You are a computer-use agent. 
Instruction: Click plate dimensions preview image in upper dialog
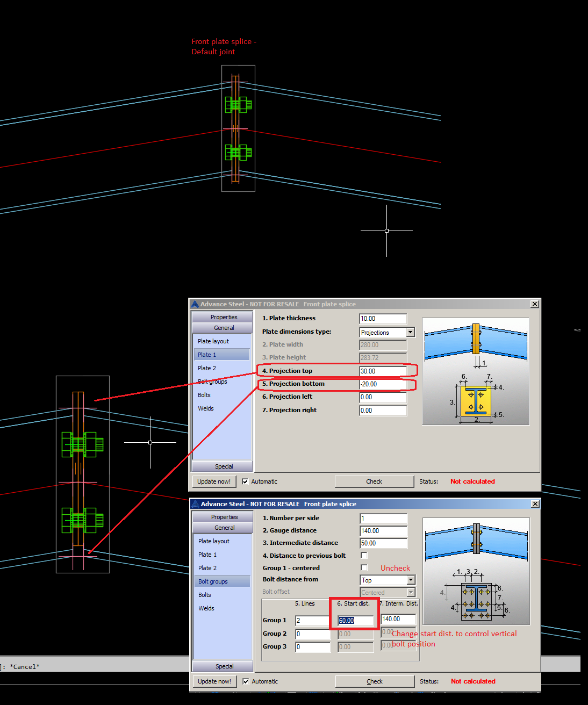pos(476,371)
